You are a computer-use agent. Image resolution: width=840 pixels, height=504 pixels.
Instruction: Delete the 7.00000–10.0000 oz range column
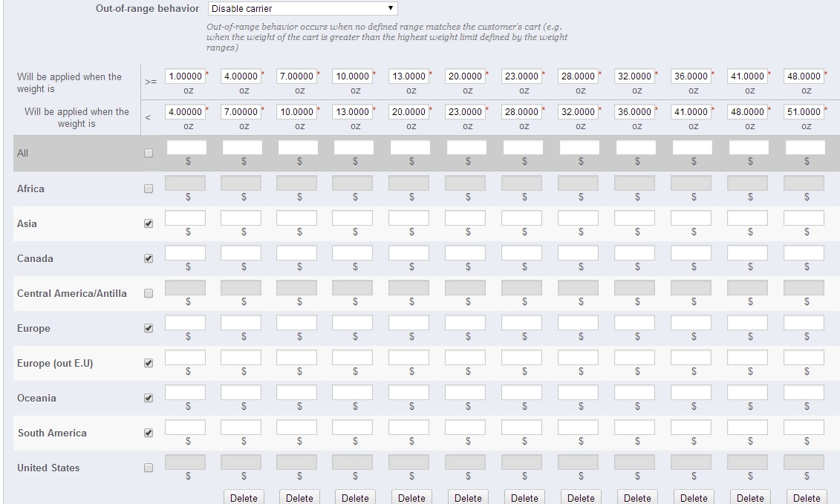tap(299, 497)
